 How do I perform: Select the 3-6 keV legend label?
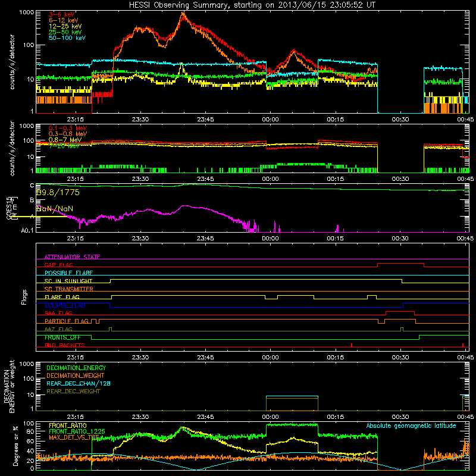click(62, 14)
